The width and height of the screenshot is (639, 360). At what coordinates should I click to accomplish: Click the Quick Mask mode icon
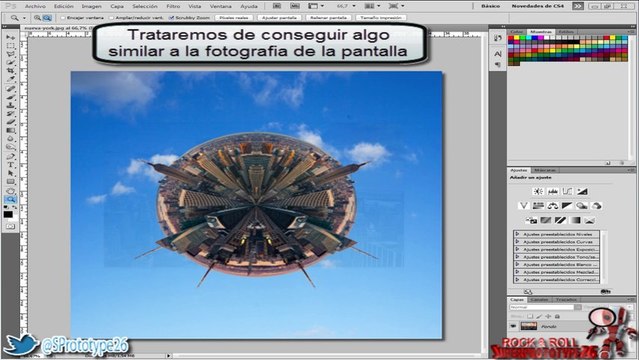point(11,226)
